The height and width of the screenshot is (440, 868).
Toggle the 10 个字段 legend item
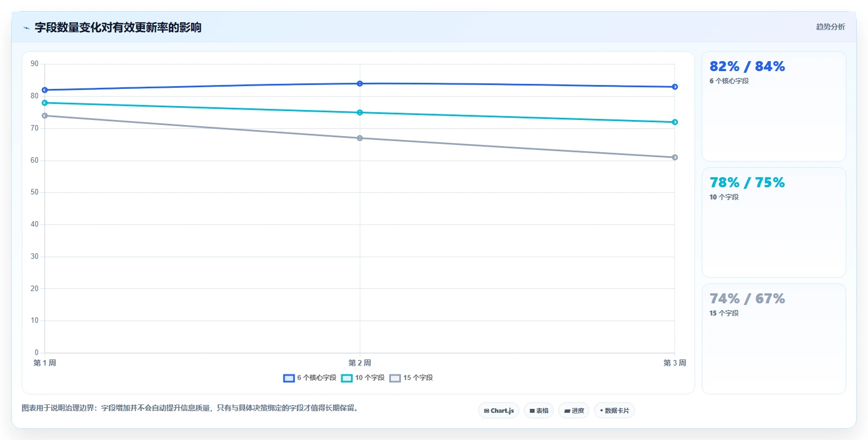tap(363, 378)
